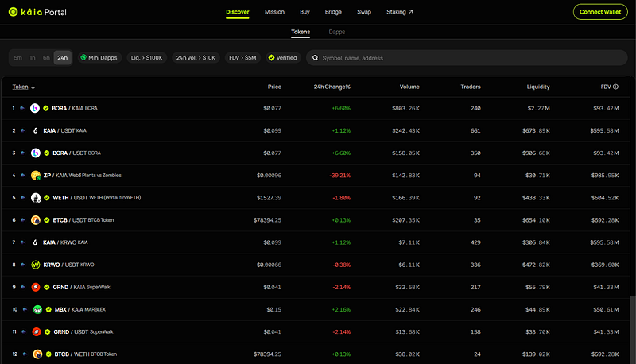The image size is (636, 364).
Task: Click the verified badge next to WETH / USDT
Action: tap(47, 197)
